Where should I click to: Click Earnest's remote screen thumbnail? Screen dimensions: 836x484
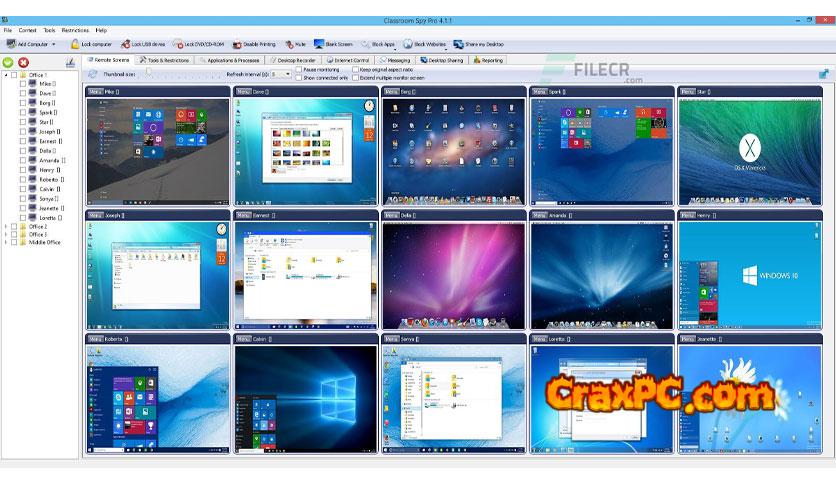(x=306, y=276)
